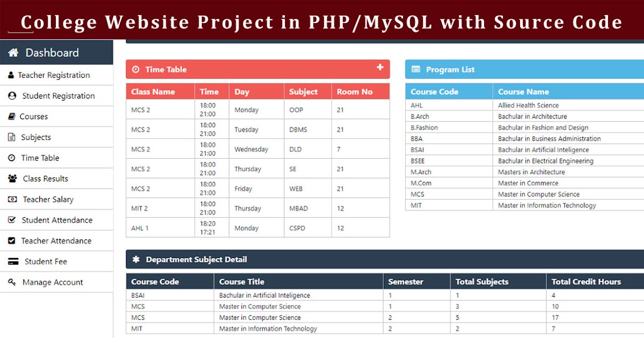Viewport: 644px width, 338px height.
Task: Select Subjects in the sidebar
Action: tap(56, 137)
